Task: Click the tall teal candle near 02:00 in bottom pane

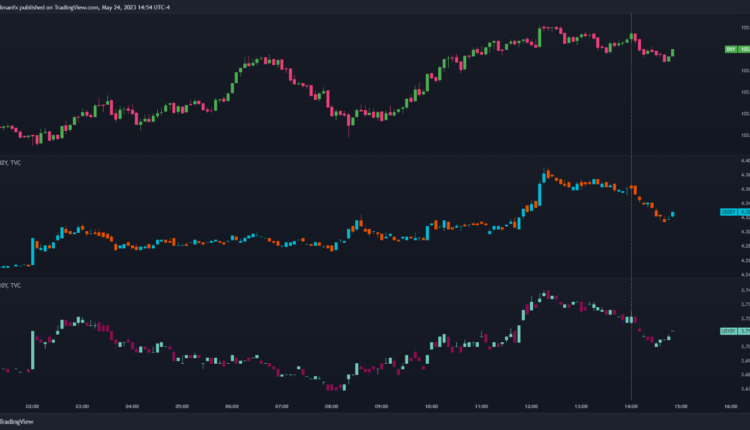Action: tap(31, 349)
